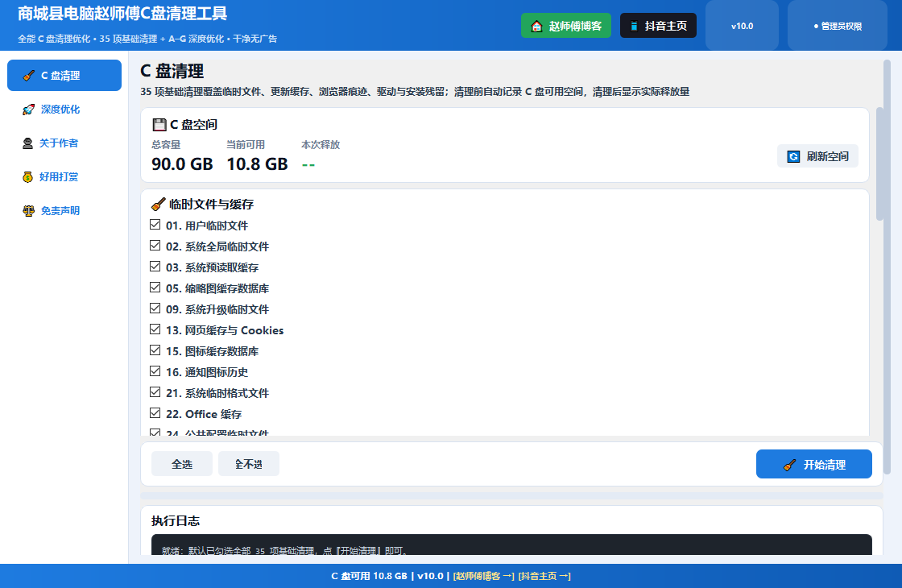Click the 执行日志 heading
Image resolution: width=902 pixels, height=588 pixels.
(176, 520)
